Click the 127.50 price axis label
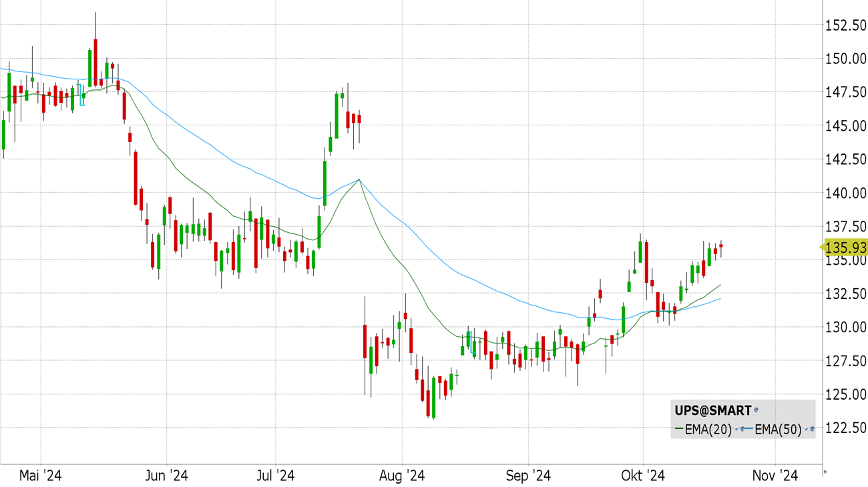 pyautogui.click(x=846, y=361)
